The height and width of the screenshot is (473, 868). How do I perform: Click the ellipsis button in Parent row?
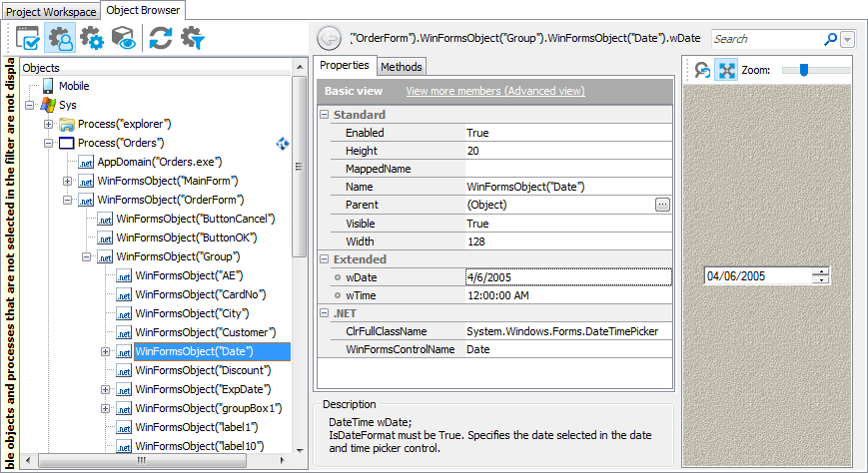[662, 205]
